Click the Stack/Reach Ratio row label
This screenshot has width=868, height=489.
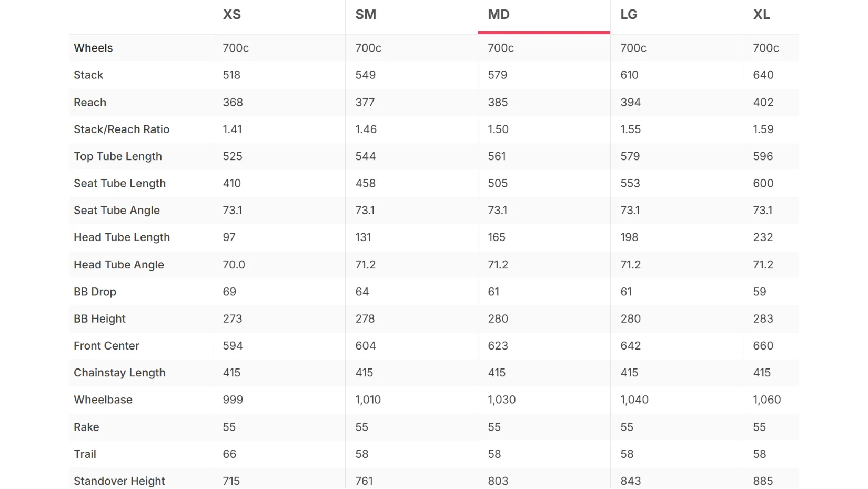(122, 129)
